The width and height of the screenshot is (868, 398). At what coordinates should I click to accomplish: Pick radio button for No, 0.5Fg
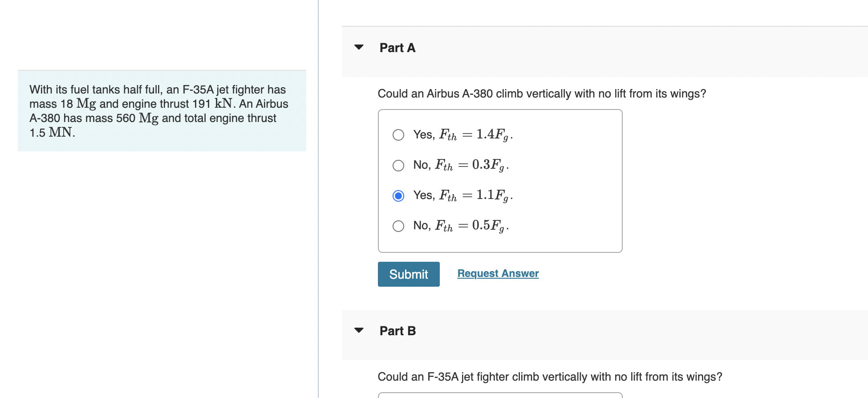pos(398,226)
